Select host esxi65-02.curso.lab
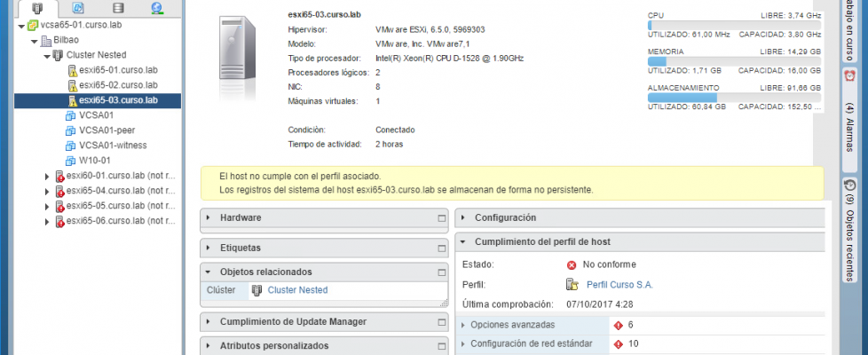The height and width of the screenshot is (355, 868). tap(118, 85)
